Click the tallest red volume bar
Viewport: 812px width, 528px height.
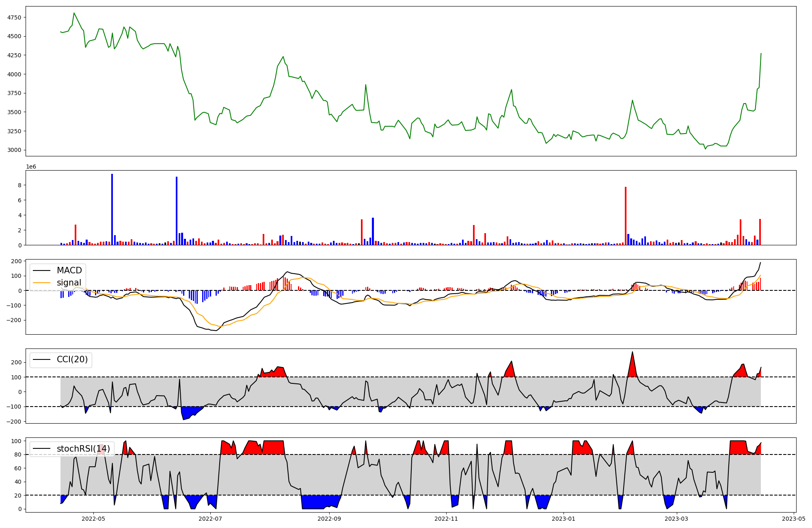coord(626,216)
